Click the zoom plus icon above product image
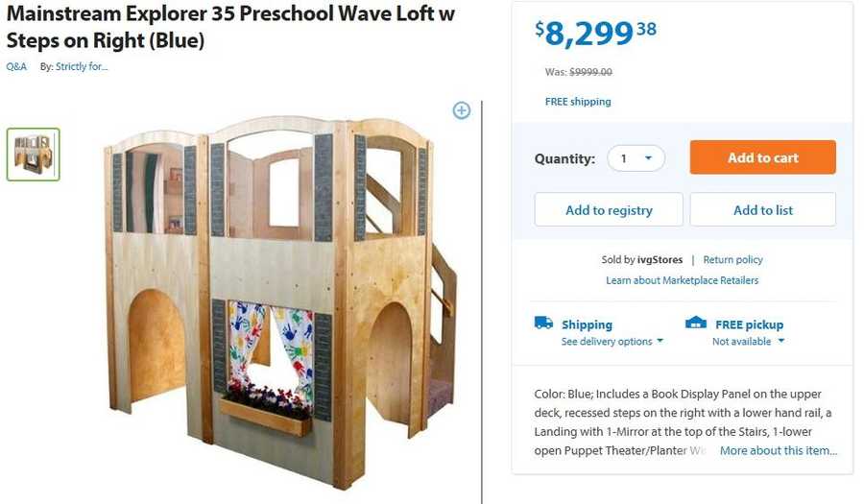The width and height of the screenshot is (864, 504). pos(462,110)
